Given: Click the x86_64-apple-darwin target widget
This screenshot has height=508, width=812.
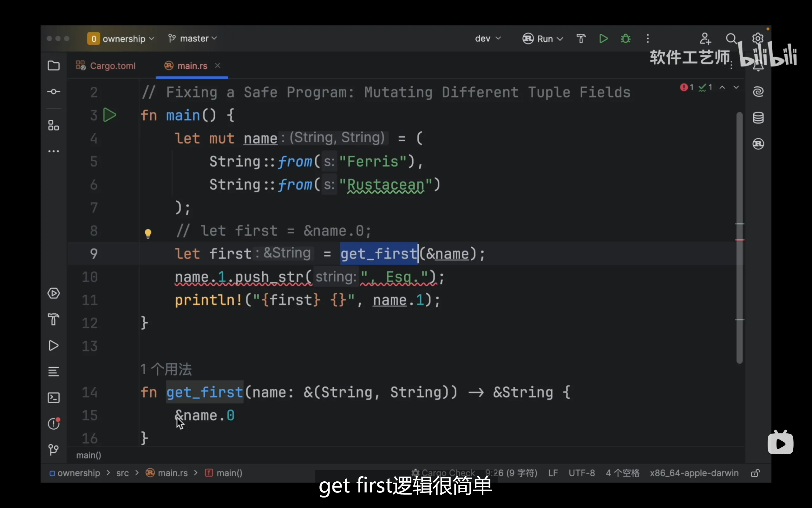Looking at the screenshot, I should (694, 473).
